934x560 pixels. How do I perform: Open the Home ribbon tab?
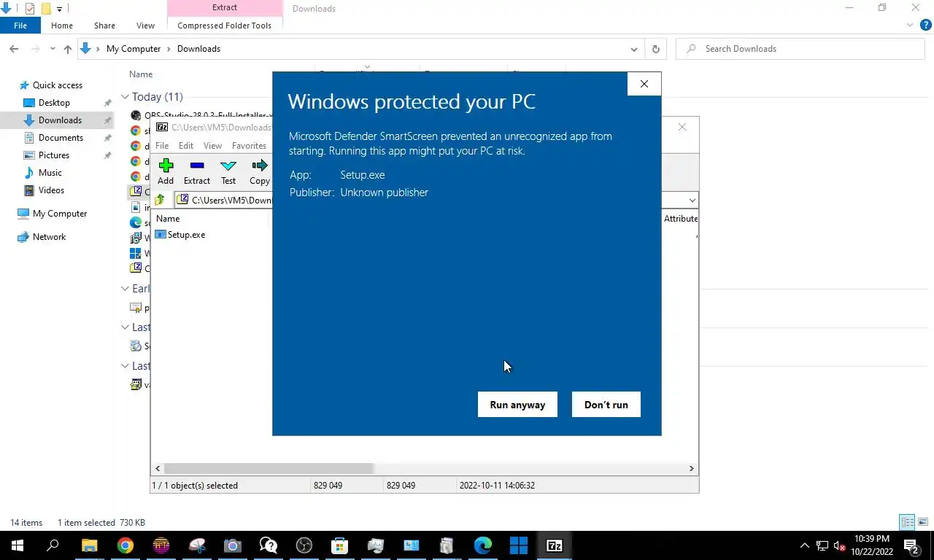[x=62, y=26]
